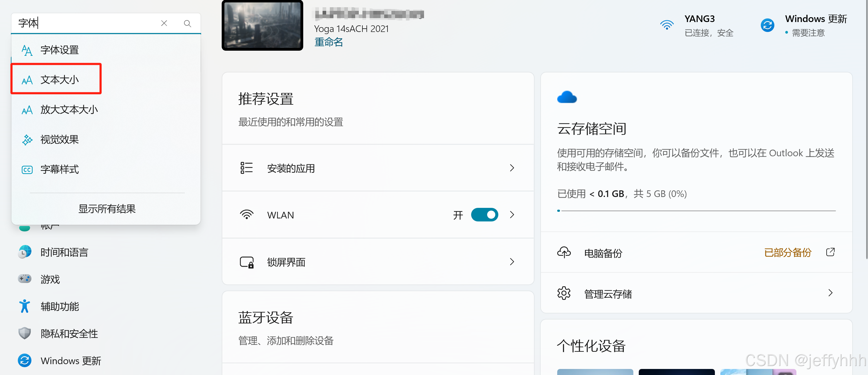This screenshot has width=868, height=375.
Task: Open Manage cloud storage chevron
Action: click(x=830, y=293)
